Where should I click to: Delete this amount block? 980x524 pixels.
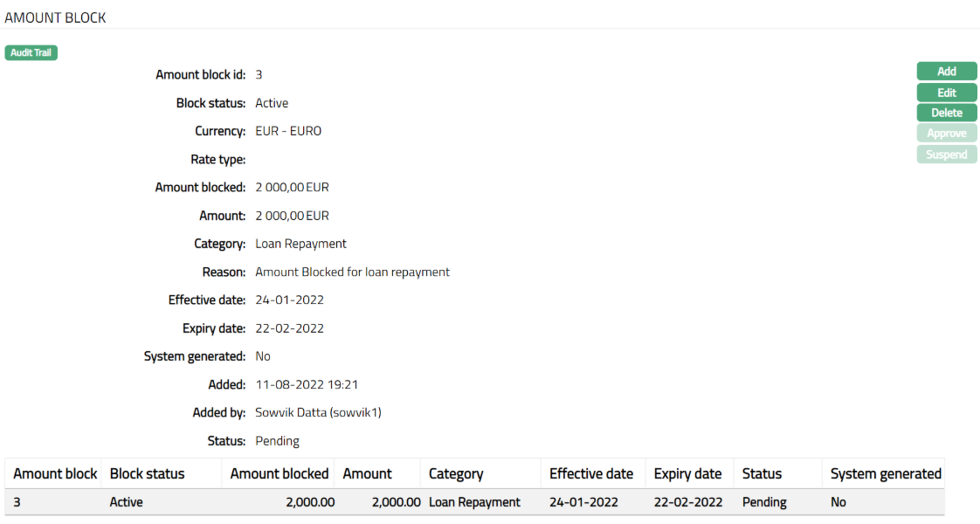point(946,113)
